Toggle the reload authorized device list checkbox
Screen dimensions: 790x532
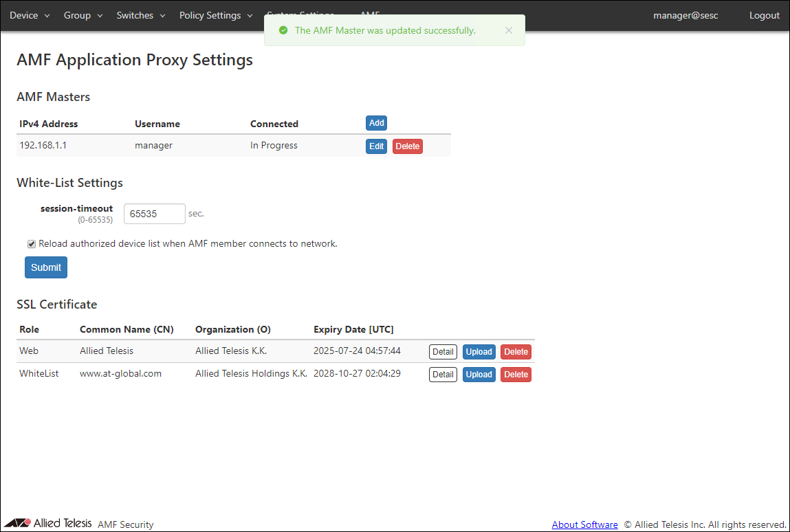[x=32, y=244]
